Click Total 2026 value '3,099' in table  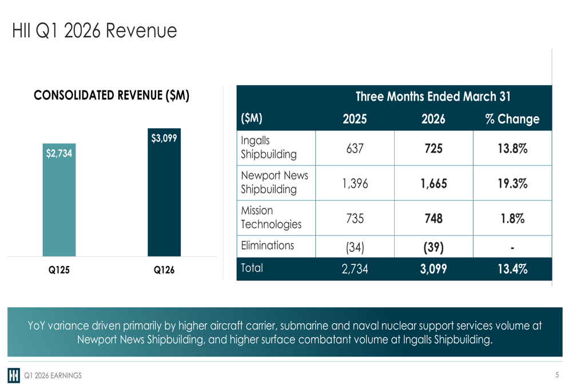pyautogui.click(x=434, y=269)
